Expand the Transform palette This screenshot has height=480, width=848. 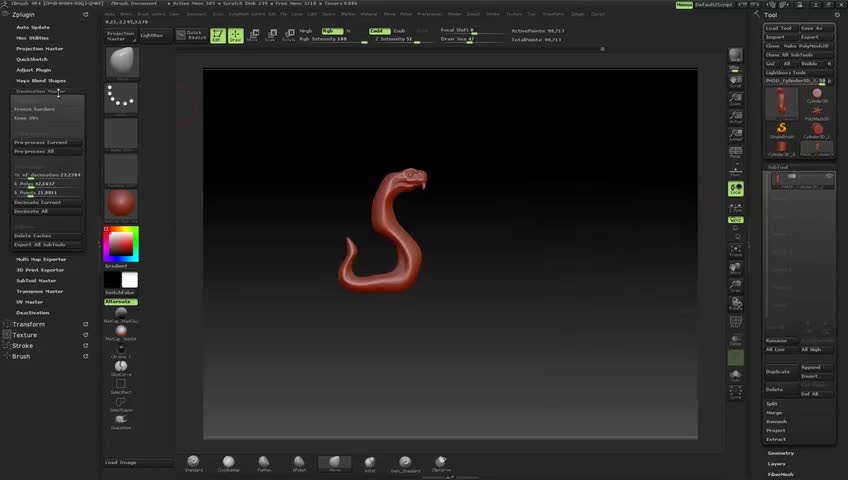pos(29,324)
